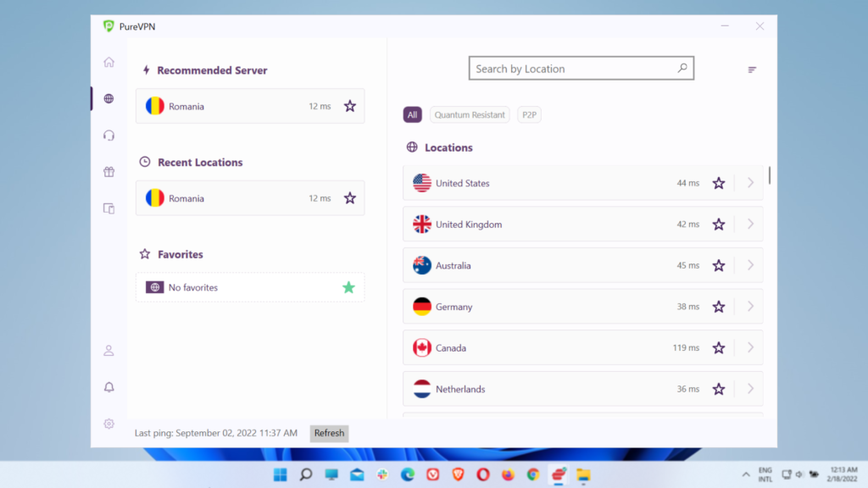Expand Germany cities chevron
The width and height of the screenshot is (868, 488).
click(x=751, y=307)
